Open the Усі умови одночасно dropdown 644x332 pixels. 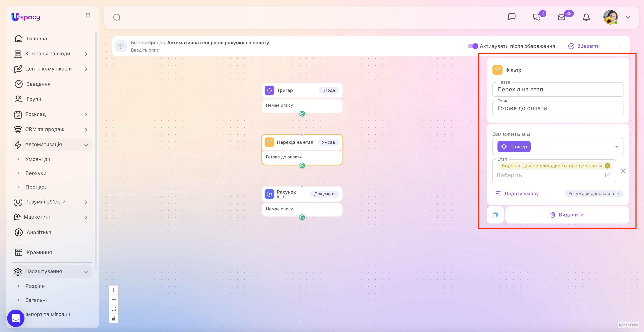(594, 194)
